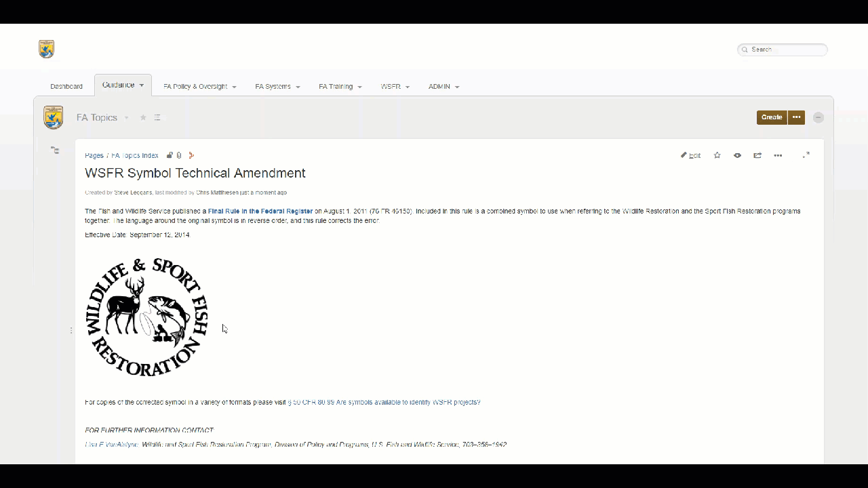The width and height of the screenshot is (868, 488).
Task: Expand the ADMIN menu
Action: (457, 87)
